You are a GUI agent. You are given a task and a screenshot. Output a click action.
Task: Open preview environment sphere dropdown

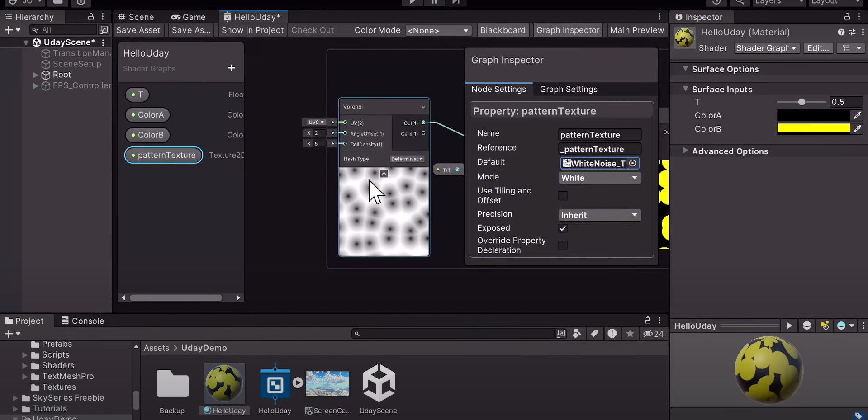(x=845, y=326)
